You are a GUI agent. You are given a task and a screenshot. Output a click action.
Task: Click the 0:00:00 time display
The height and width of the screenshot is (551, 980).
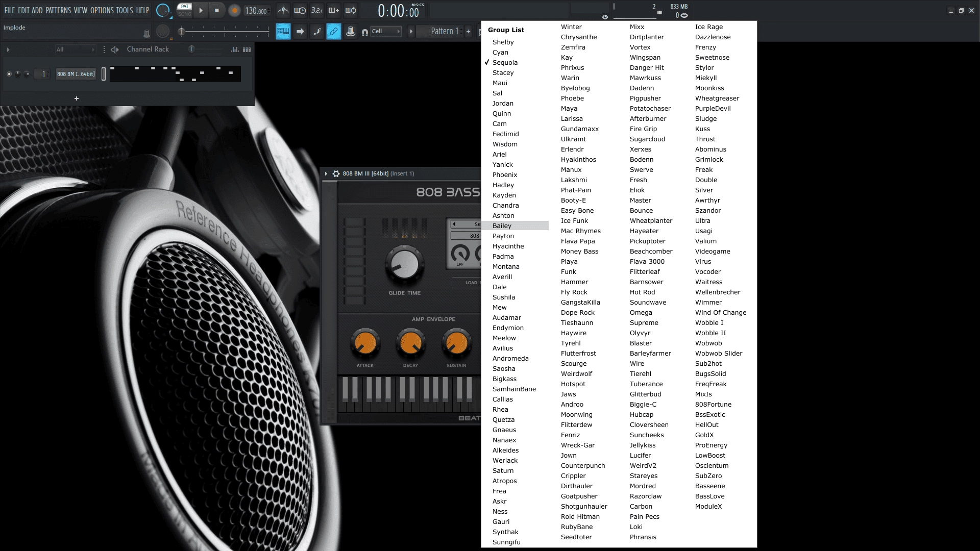(x=399, y=11)
